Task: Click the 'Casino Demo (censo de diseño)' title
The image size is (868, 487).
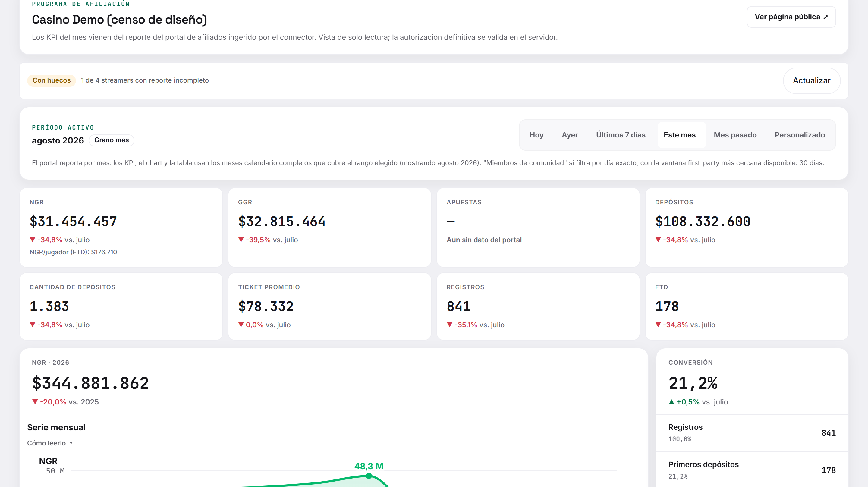Action: point(119,20)
